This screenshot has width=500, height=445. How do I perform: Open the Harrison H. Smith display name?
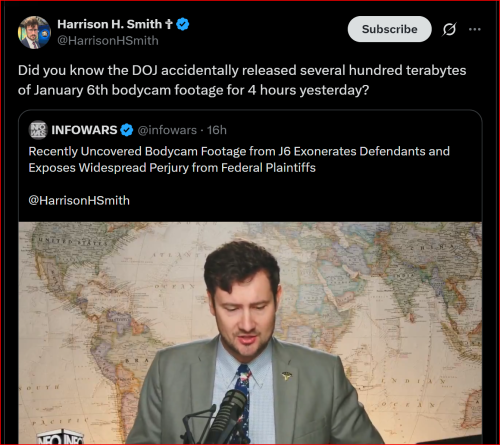point(109,24)
